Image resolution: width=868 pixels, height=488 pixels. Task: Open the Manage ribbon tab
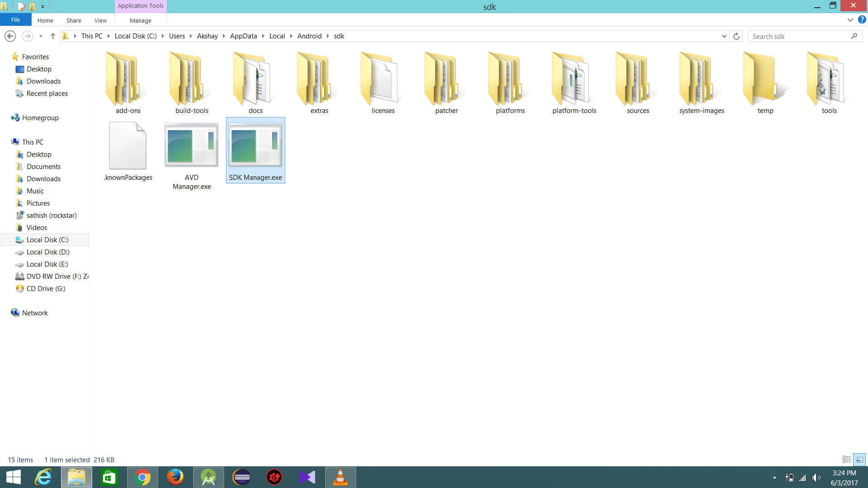click(140, 20)
